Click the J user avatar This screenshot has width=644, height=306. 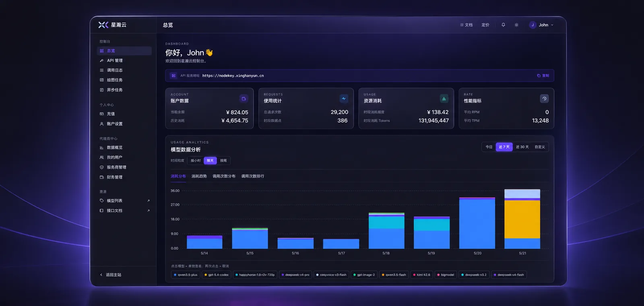(x=533, y=25)
